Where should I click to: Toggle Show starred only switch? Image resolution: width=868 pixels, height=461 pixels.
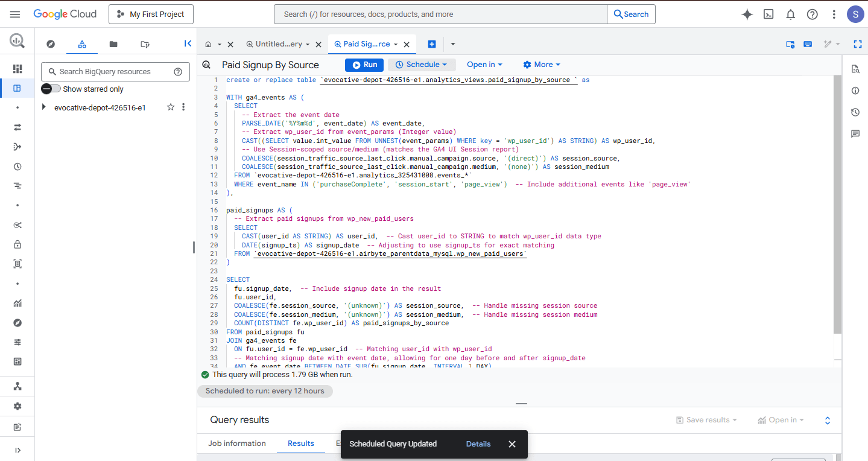(x=51, y=89)
